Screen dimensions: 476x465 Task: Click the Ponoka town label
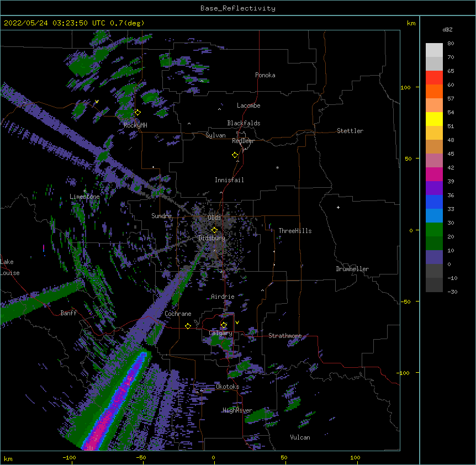pyautogui.click(x=265, y=75)
